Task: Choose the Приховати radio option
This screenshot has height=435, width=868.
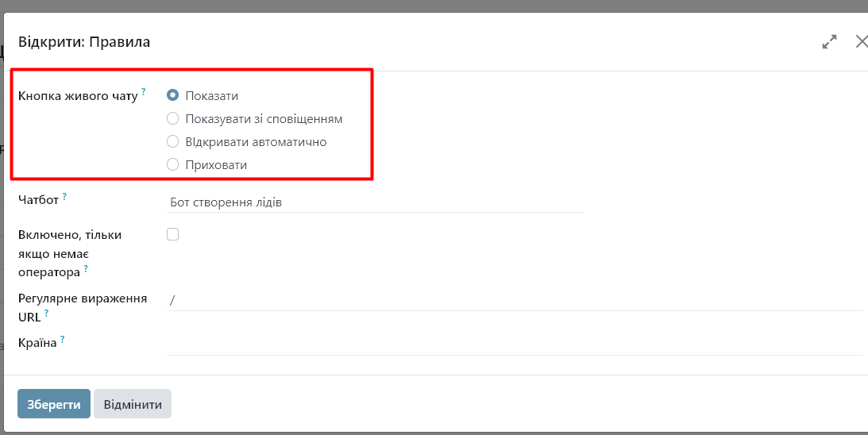Action: point(172,165)
